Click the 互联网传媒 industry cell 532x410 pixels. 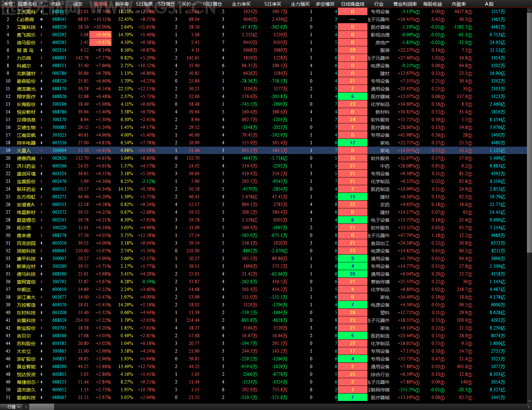click(x=379, y=390)
